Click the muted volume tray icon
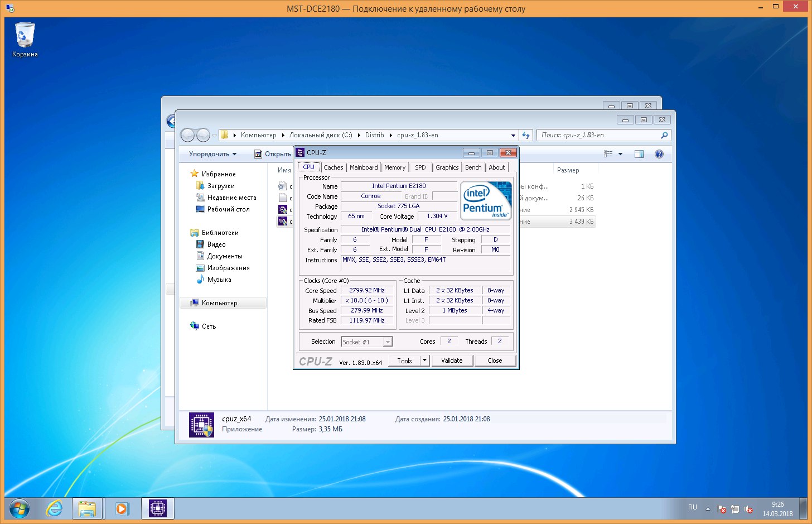 click(x=748, y=509)
